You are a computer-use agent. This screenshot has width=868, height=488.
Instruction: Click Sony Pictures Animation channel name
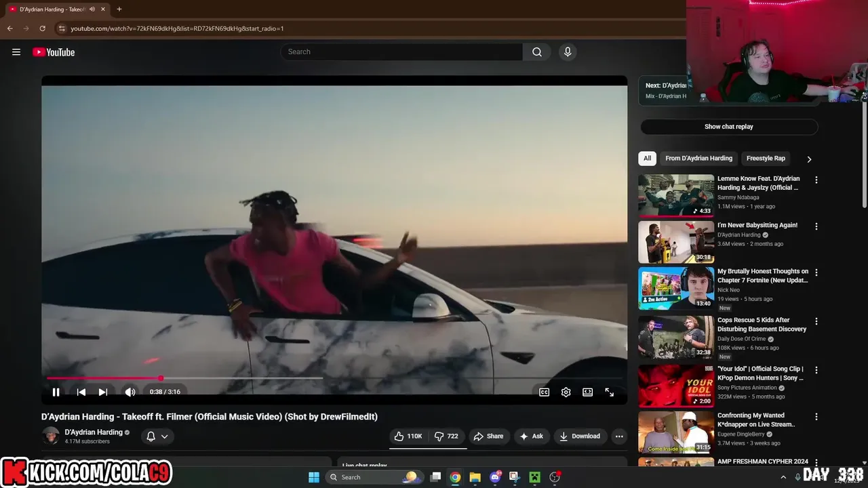[x=747, y=388]
